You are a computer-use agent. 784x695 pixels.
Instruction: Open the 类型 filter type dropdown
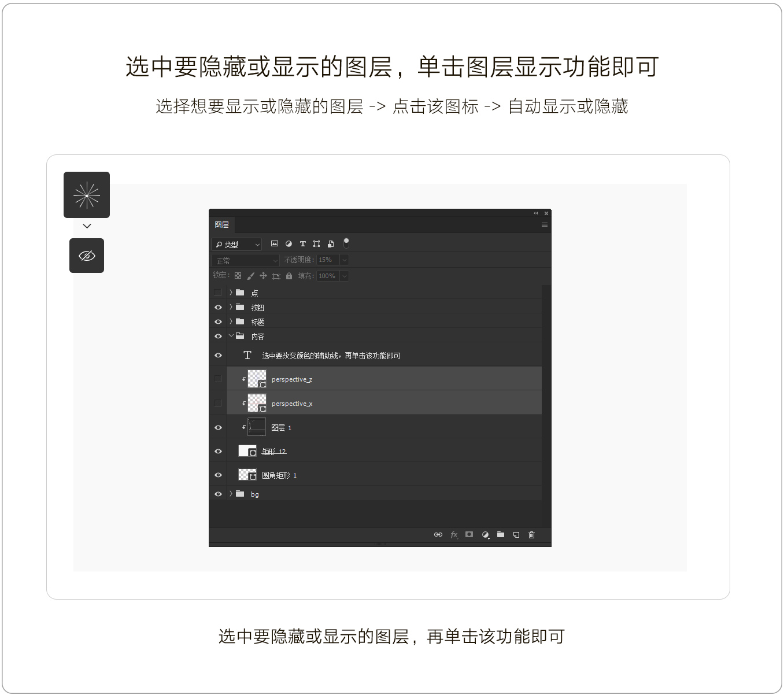pyautogui.click(x=236, y=245)
